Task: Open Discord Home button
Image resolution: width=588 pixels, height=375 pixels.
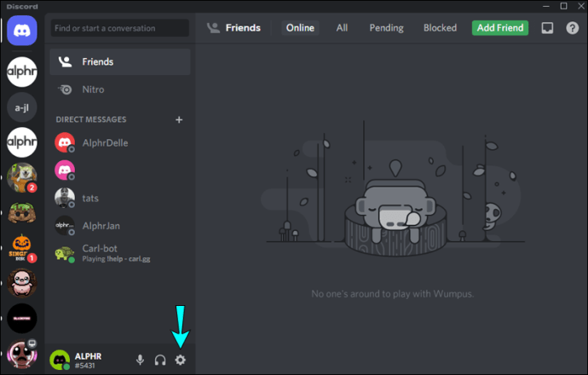Action: [x=22, y=31]
